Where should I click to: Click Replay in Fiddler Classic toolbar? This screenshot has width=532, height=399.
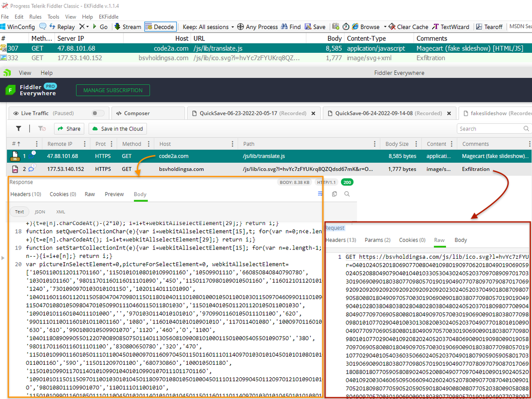tap(62, 27)
